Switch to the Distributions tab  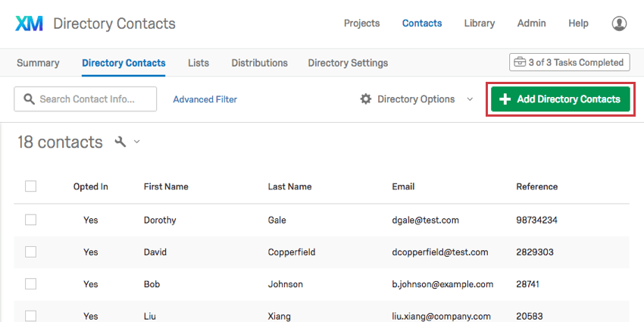pos(260,63)
